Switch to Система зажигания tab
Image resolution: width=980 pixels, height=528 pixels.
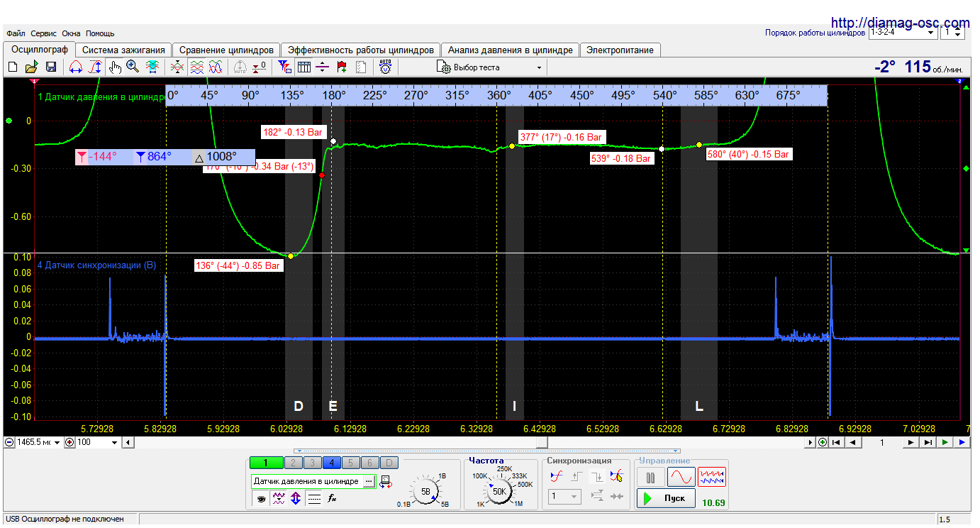[123, 50]
